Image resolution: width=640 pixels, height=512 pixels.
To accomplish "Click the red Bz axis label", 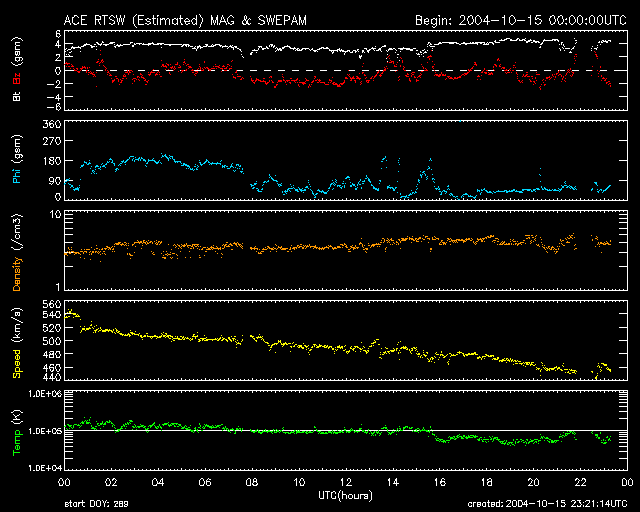I will [17, 78].
